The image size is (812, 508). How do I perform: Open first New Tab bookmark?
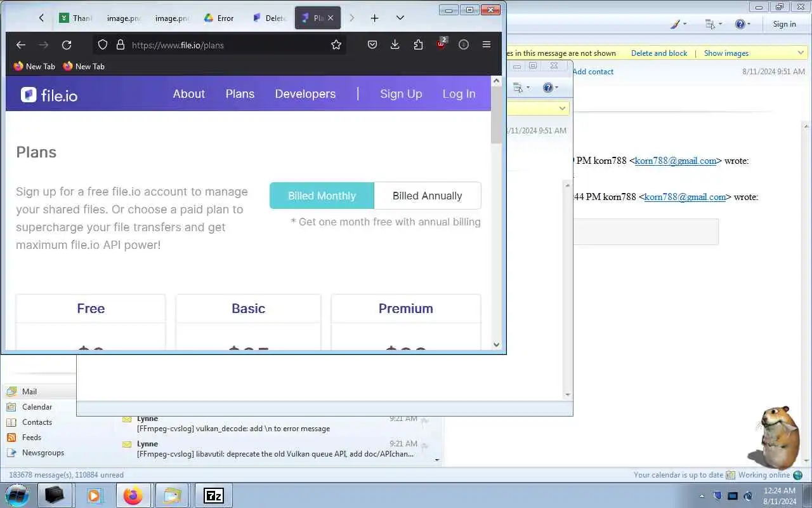34,66
